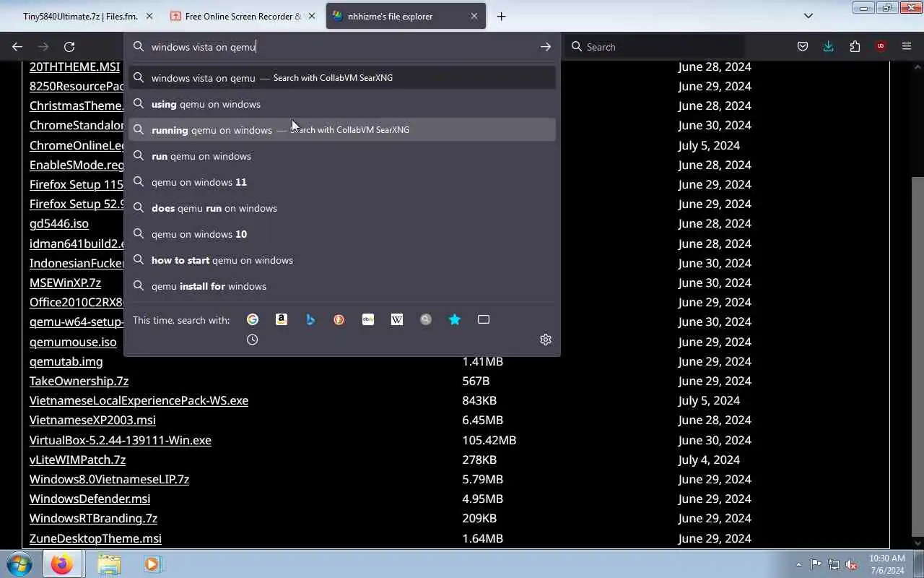Search this time with Wikipedia
Image resolution: width=924 pixels, height=578 pixels.
coord(397,319)
